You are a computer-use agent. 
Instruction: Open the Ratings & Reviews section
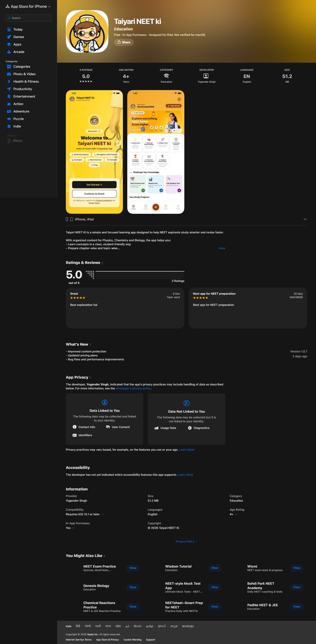(84, 263)
